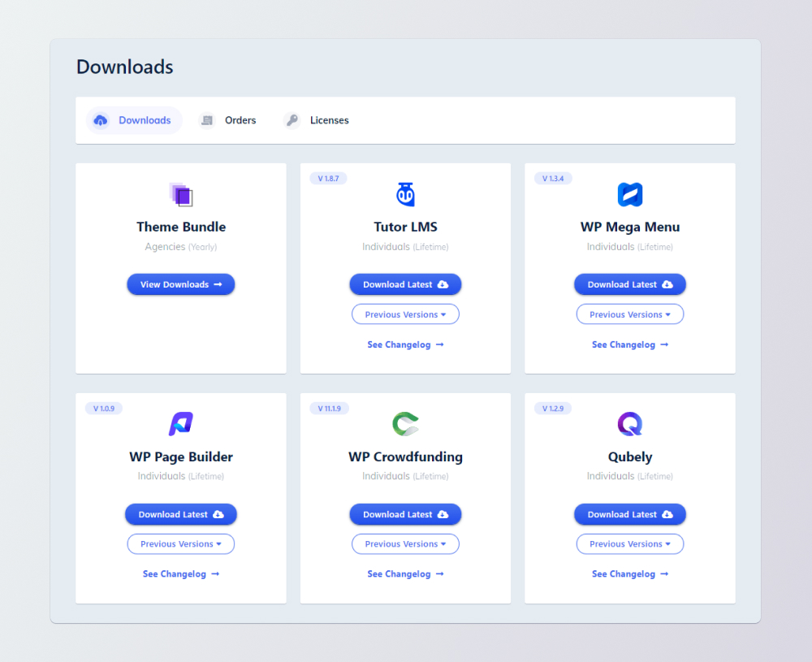The width and height of the screenshot is (812, 662).
Task: See Changelog for Tutor LMS
Action: pos(405,344)
